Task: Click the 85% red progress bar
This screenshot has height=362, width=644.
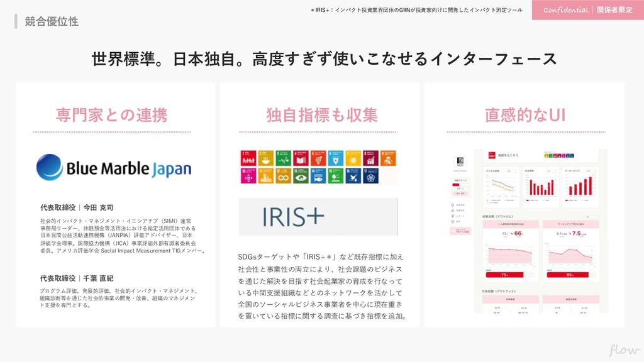Action: [568, 275]
